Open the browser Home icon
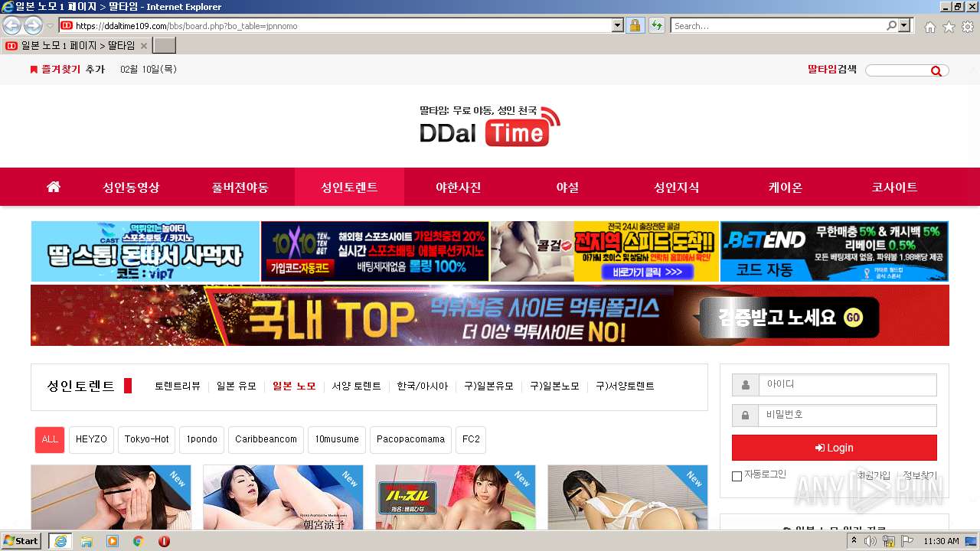The image size is (980, 551). [x=929, y=27]
